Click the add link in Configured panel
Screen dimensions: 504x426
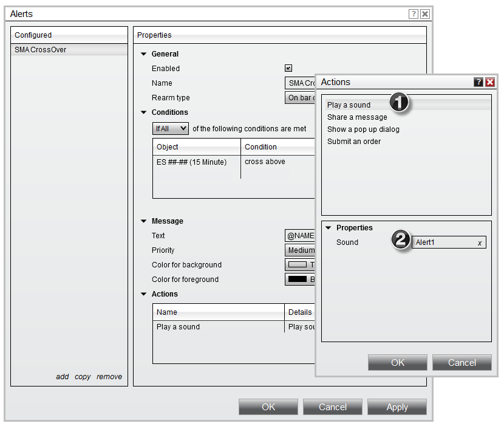click(63, 377)
